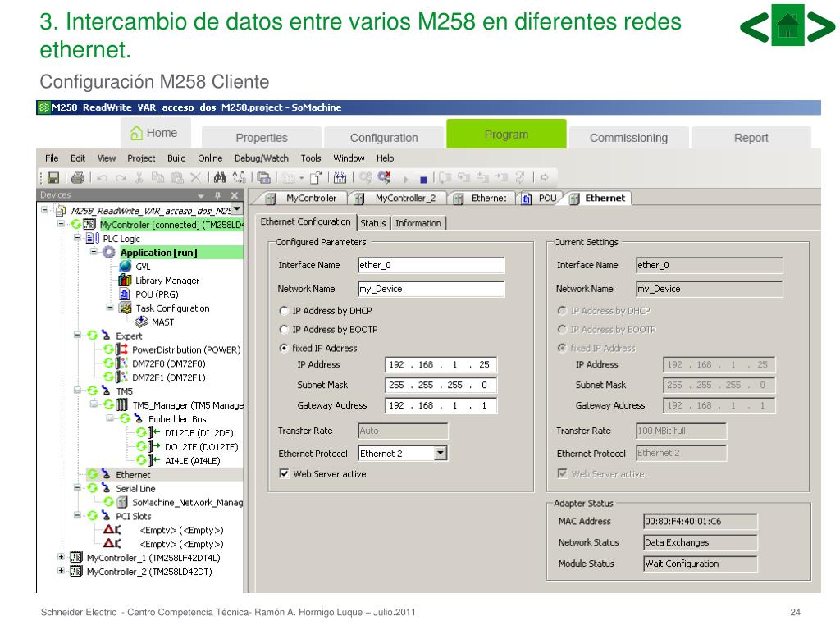Open the Report section tab
Viewport: 840px width, 630px height.
click(751, 138)
